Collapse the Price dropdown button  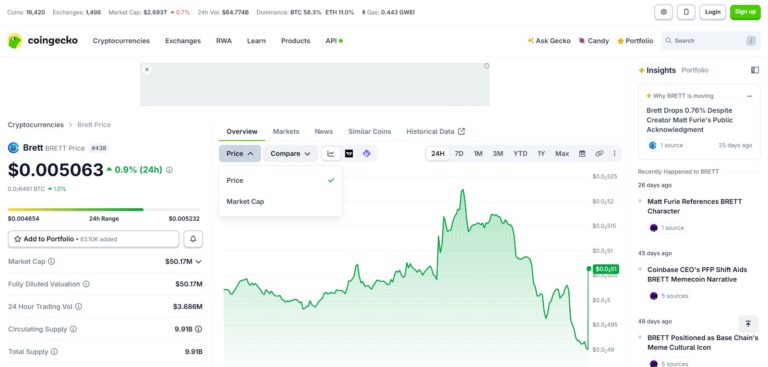pos(240,153)
